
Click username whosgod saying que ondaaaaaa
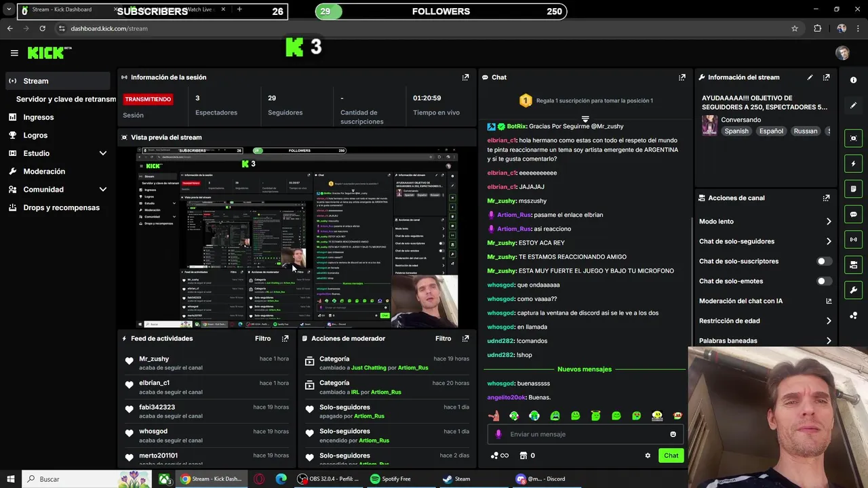click(x=500, y=285)
